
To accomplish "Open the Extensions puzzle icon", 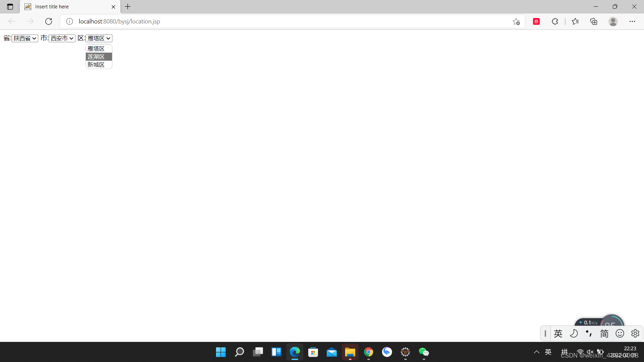I will coord(555,21).
